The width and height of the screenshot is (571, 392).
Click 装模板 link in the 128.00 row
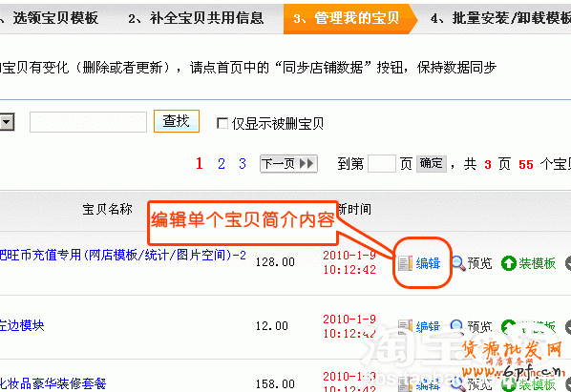pos(538,263)
